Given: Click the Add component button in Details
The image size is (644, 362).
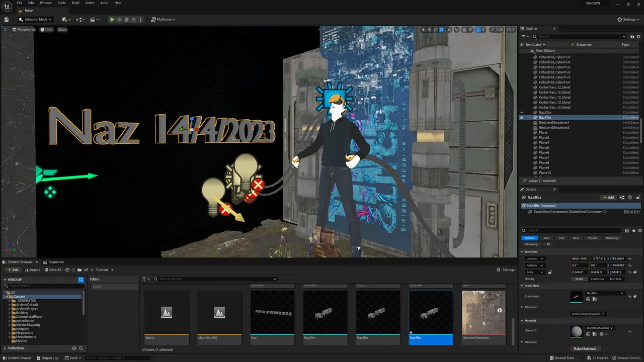Looking at the screenshot, I should point(609,198).
